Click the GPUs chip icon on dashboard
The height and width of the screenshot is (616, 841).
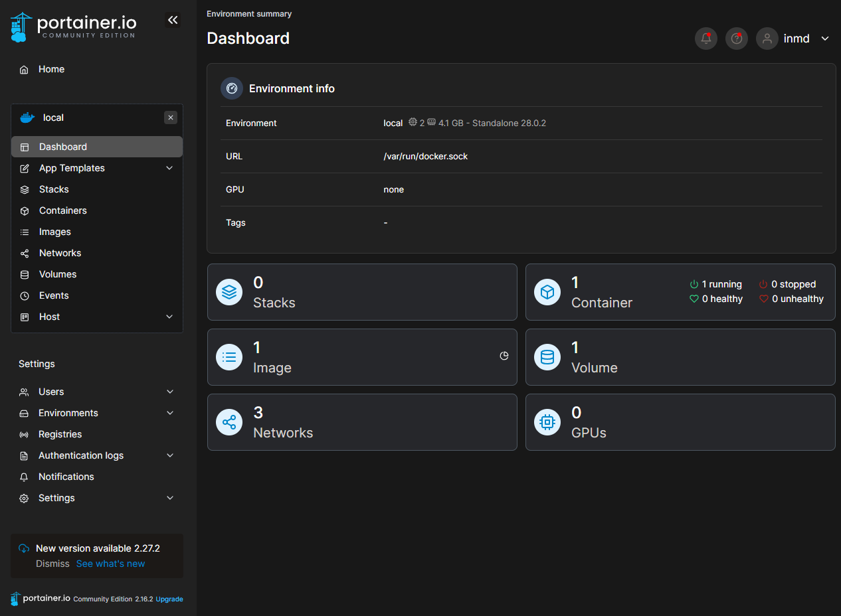547,422
